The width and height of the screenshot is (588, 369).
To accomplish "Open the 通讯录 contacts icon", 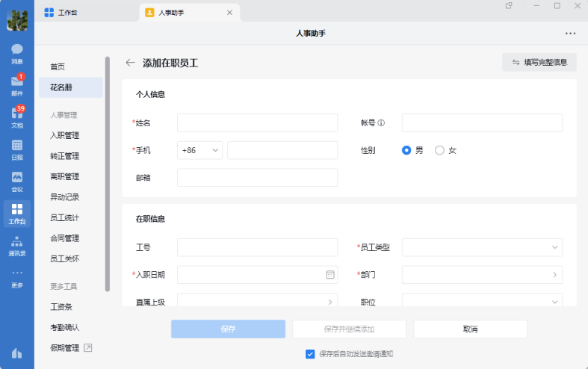I will 17,246.
